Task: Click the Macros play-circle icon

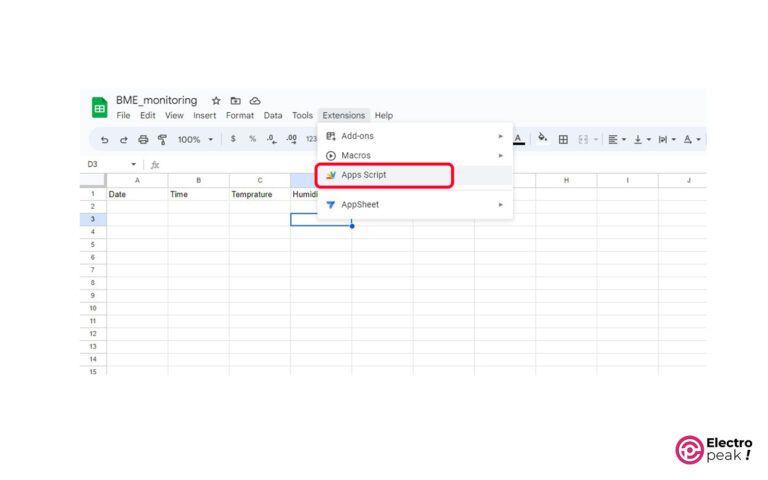Action: 331,156
